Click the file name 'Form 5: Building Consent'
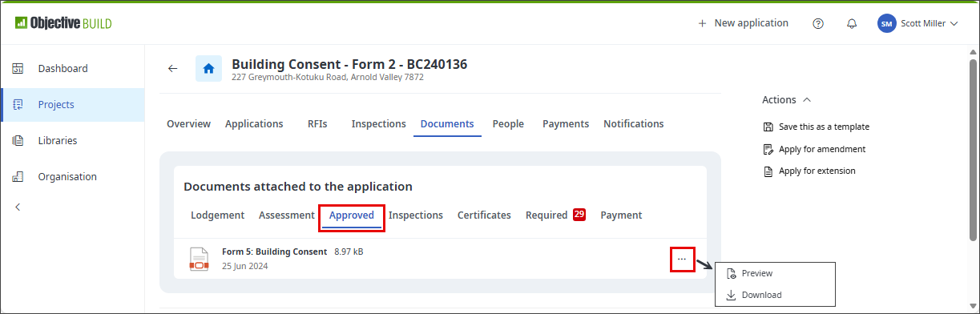The image size is (980, 314). 274,252
